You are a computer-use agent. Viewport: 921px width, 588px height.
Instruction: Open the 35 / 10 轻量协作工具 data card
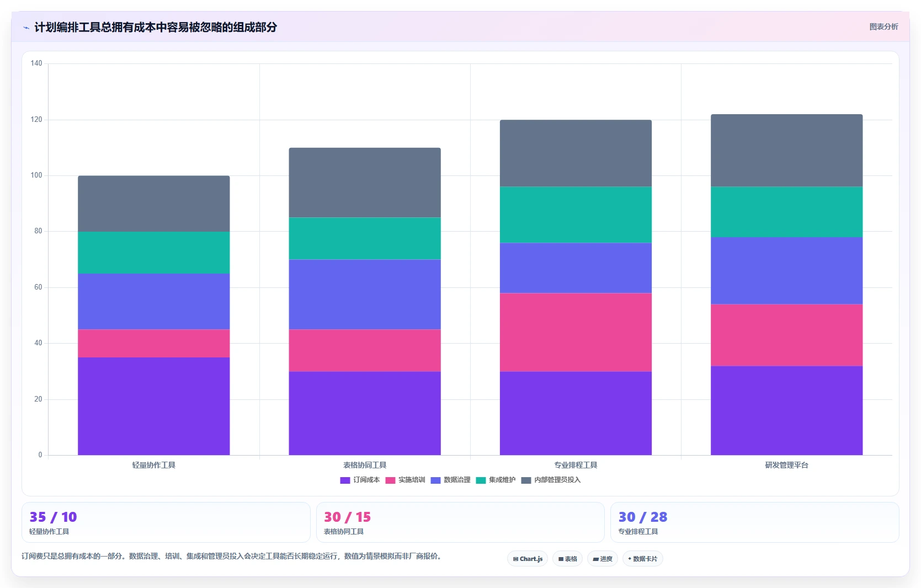click(166, 522)
